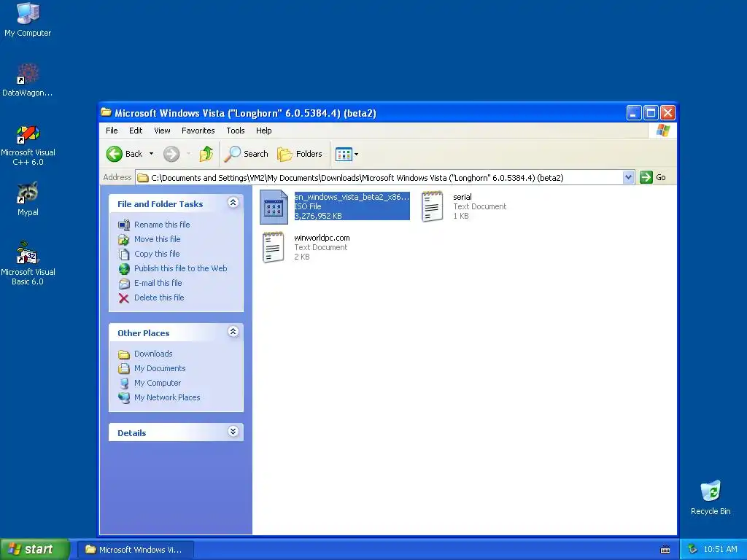Click My Network Places icon in sidebar
Image resolution: width=747 pixels, height=560 pixels.
124,397
